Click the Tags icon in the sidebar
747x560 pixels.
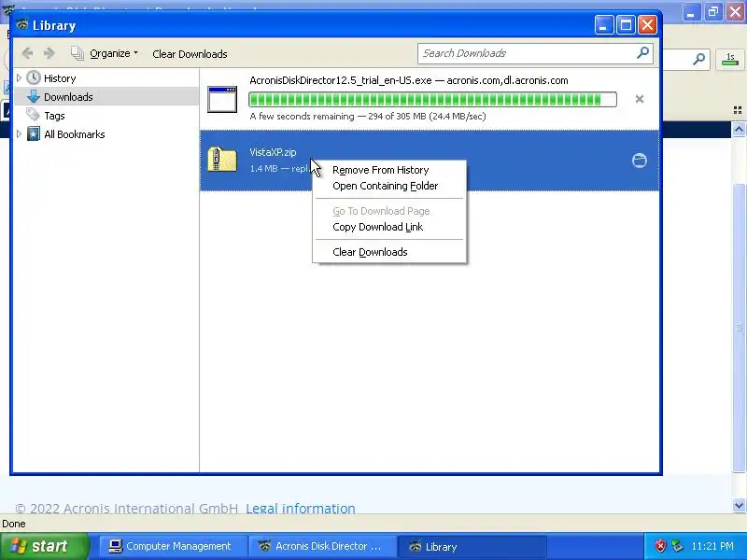point(34,115)
